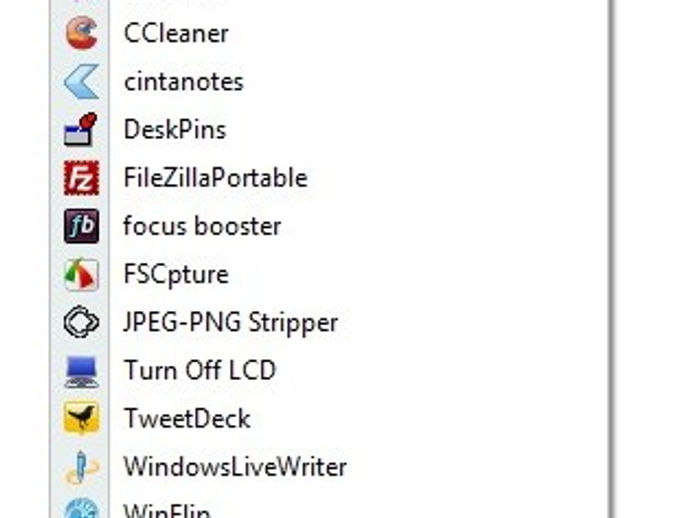Click the WinFlip icon at bottom
690x518 pixels.
pyautogui.click(x=81, y=508)
